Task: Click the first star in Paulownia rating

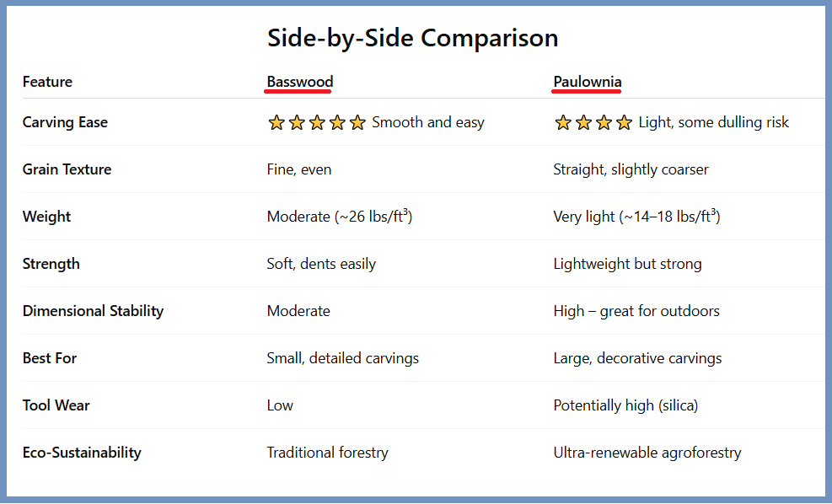Action: click(x=563, y=123)
